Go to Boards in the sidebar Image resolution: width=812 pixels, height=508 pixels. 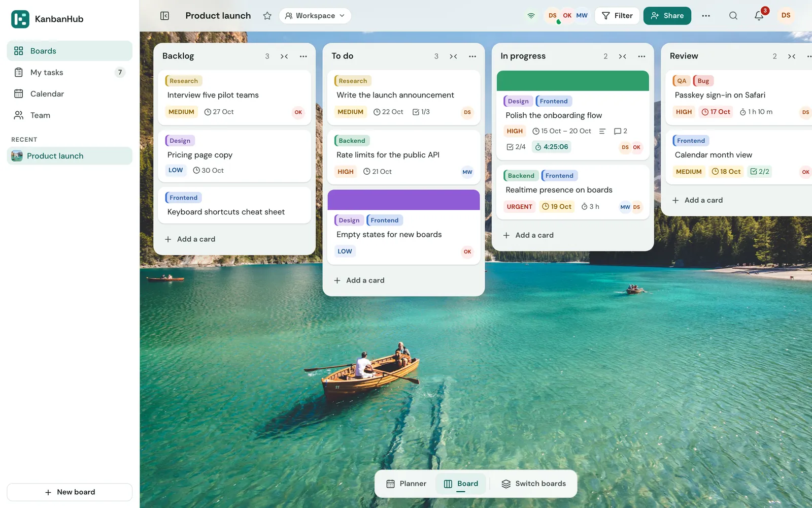coord(70,51)
